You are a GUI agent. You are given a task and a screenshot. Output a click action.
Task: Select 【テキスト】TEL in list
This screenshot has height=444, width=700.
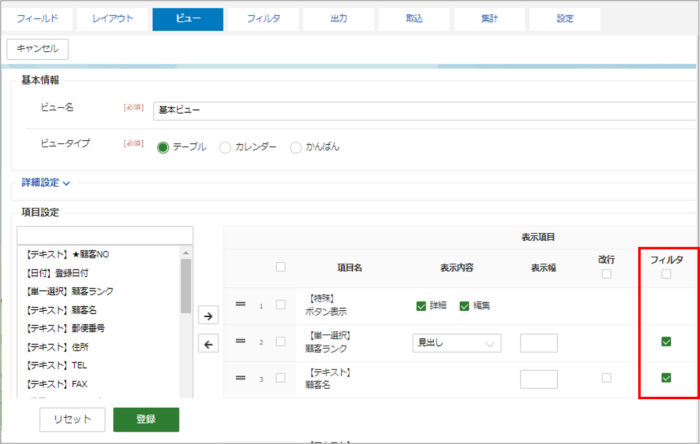tap(56, 365)
